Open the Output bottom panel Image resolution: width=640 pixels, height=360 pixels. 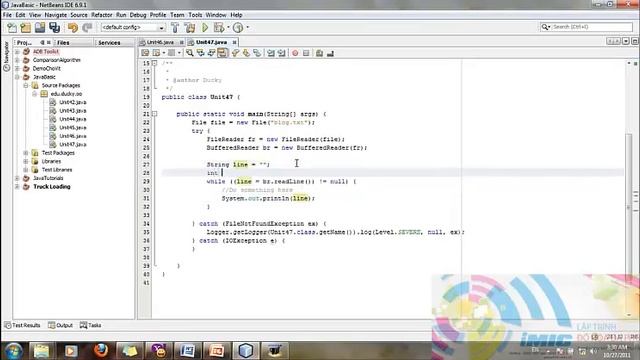click(x=60, y=325)
